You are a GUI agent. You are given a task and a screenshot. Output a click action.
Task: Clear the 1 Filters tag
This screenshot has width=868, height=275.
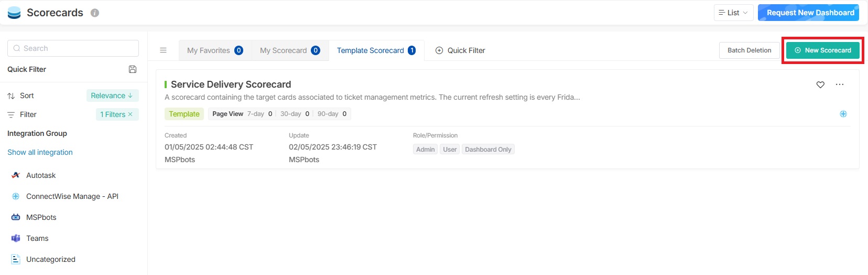coord(131,114)
